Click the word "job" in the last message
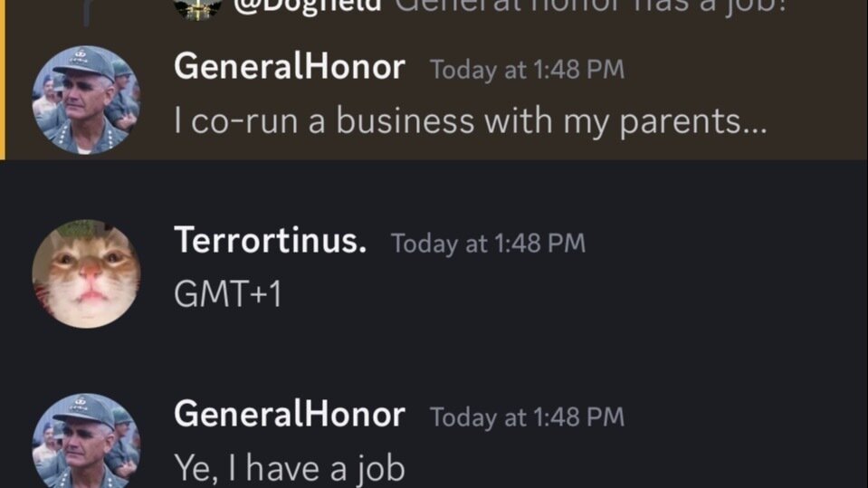The image size is (868, 488). click(x=381, y=468)
